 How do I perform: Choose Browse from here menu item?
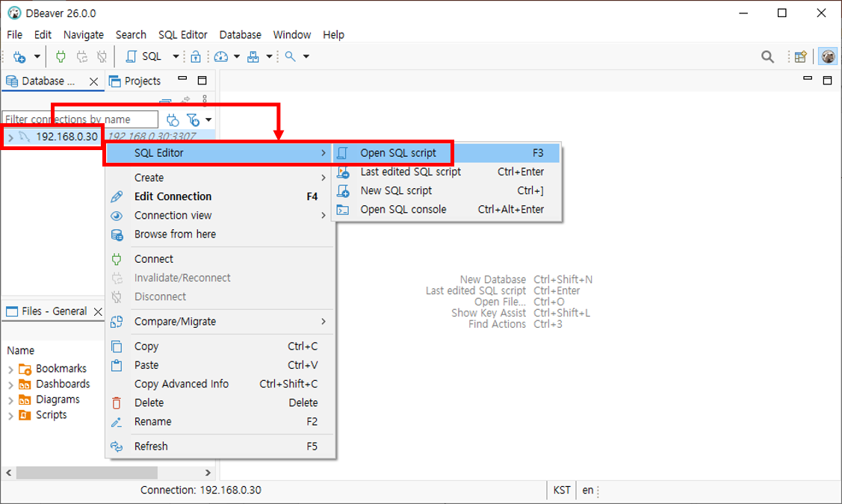[x=220, y=234]
